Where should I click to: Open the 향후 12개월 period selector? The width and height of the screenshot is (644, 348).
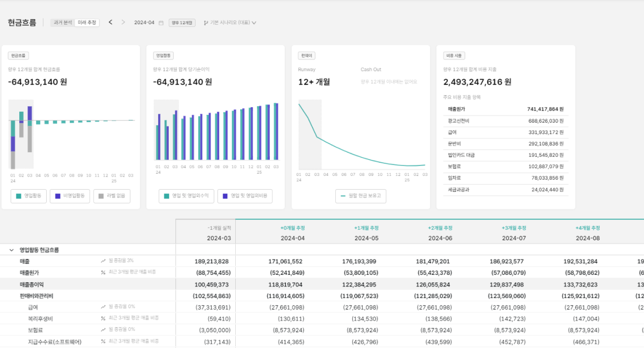(182, 23)
